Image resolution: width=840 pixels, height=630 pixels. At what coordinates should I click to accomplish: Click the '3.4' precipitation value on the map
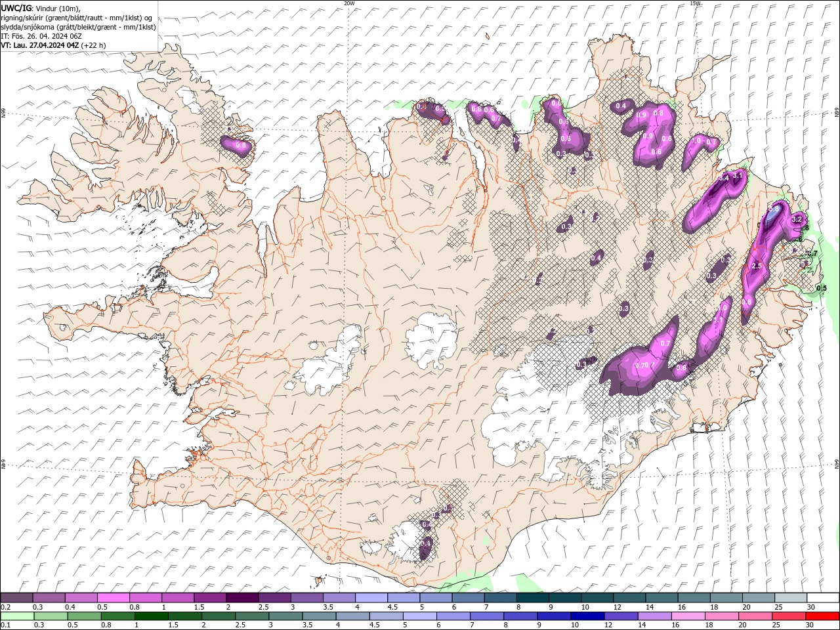point(724,178)
